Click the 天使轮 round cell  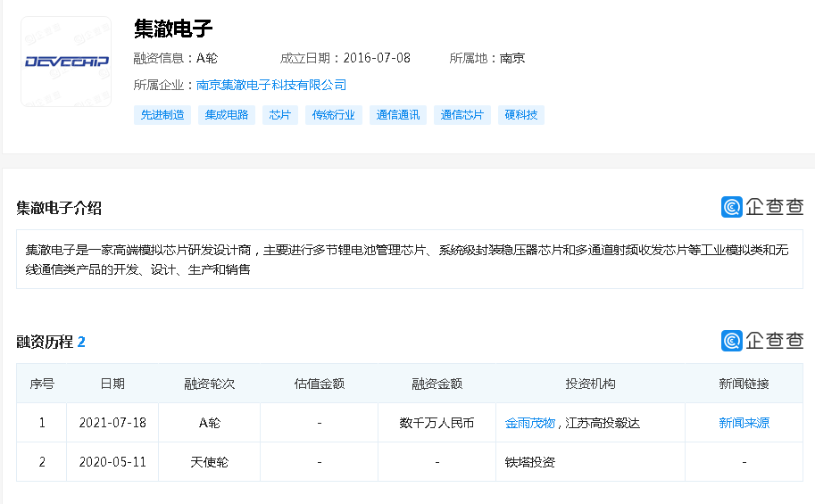[x=210, y=462]
